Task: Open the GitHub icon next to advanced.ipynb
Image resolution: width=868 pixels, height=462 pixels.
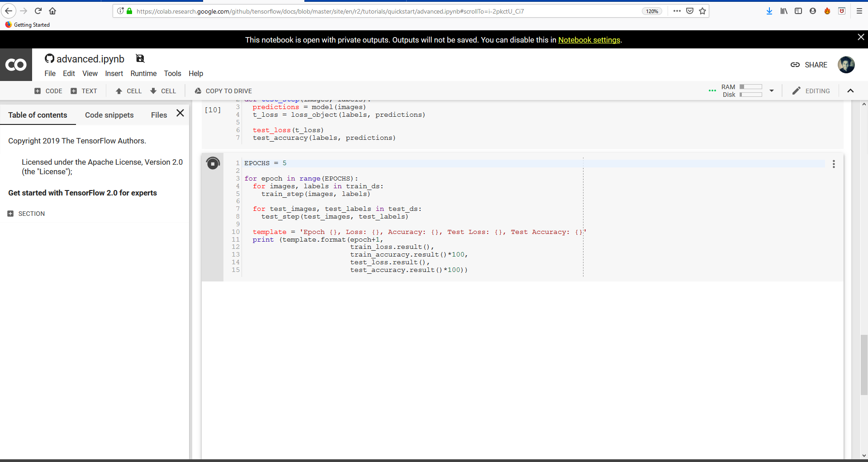Action: 49,58
